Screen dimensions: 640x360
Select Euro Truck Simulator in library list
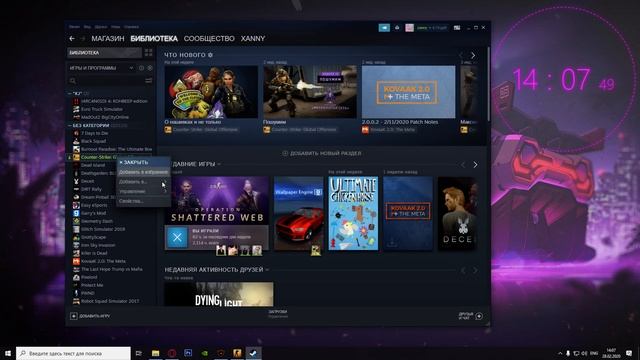coord(102,109)
